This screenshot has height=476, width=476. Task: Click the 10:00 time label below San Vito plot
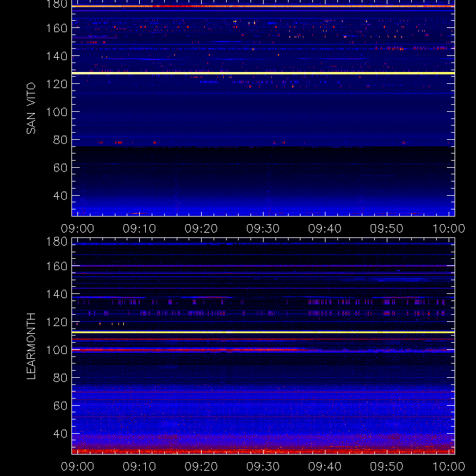pyautogui.click(x=449, y=228)
